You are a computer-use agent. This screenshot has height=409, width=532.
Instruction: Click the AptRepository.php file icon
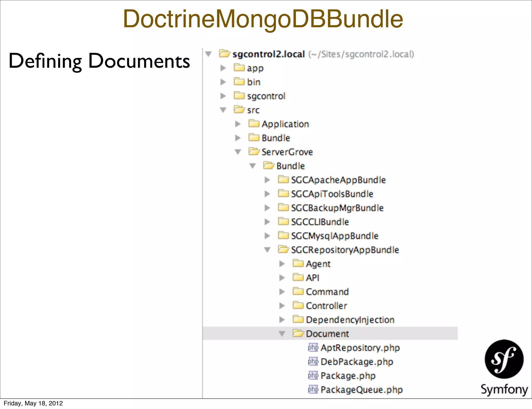click(x=313, y=347)
